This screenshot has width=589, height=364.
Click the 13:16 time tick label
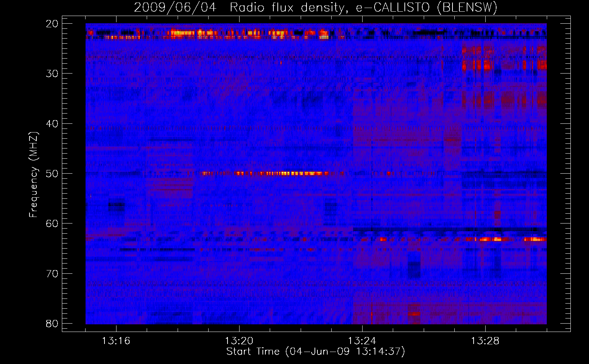click(116, 341)
